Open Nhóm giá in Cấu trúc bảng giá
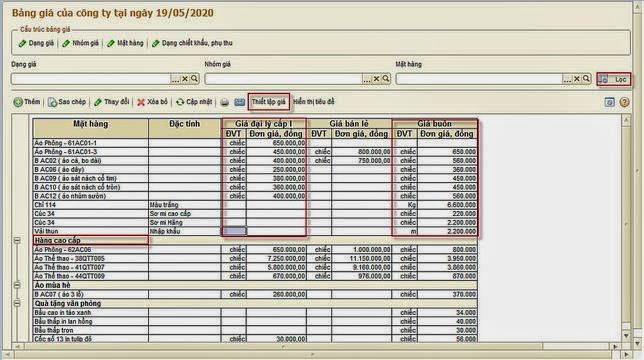This screenshot has width=644, height=360. tap(80, 43)
